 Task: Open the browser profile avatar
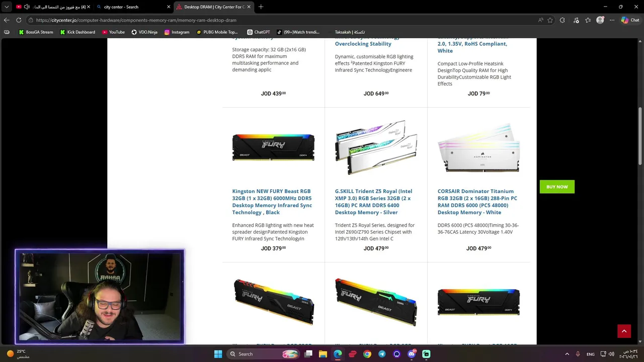(600, 20)
